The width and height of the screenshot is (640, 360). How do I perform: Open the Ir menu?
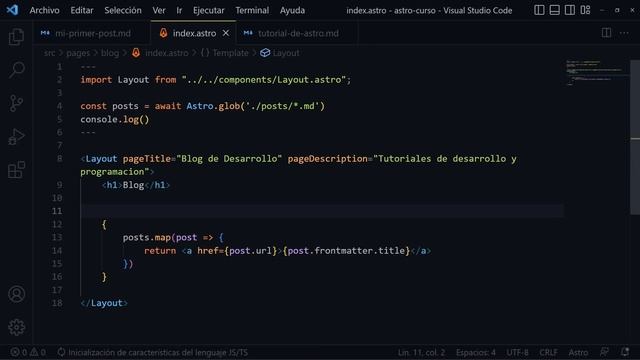point(179,10)
